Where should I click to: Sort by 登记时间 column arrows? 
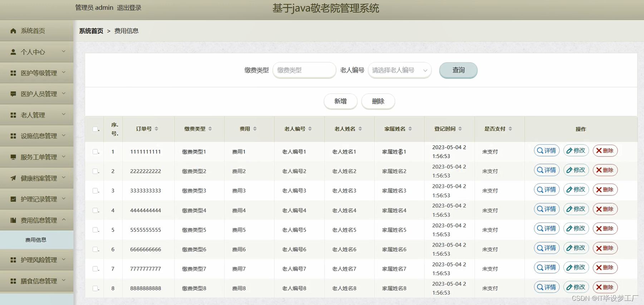point(460,129)
